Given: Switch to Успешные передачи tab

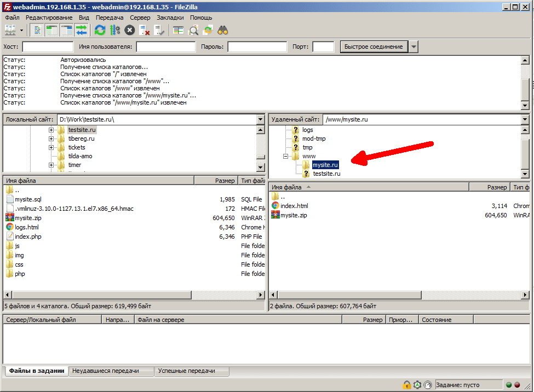Looking at the screenshot, I should tap(191, 371).
